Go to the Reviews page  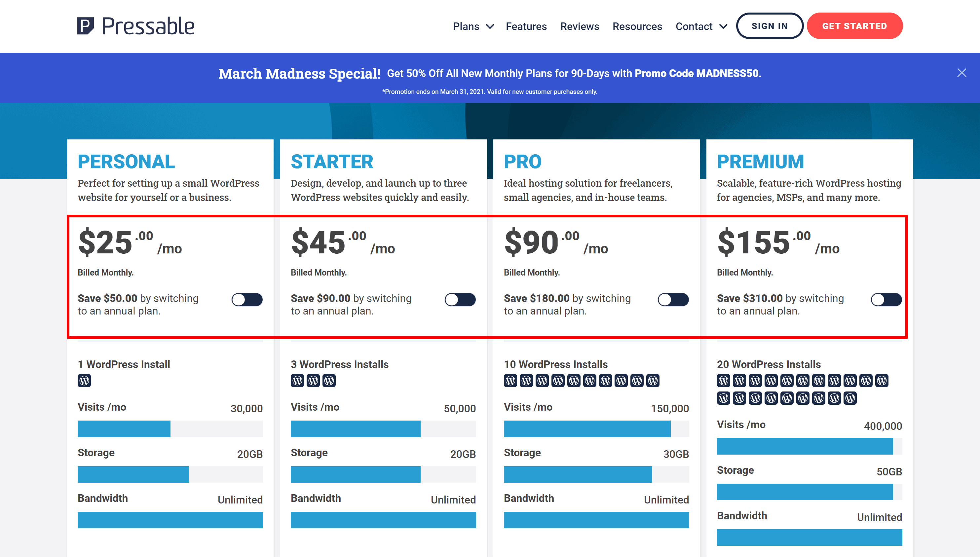coord(580,26)
